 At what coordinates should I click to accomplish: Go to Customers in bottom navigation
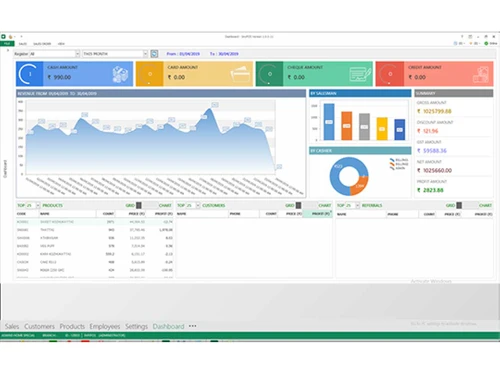coord(39,326)
